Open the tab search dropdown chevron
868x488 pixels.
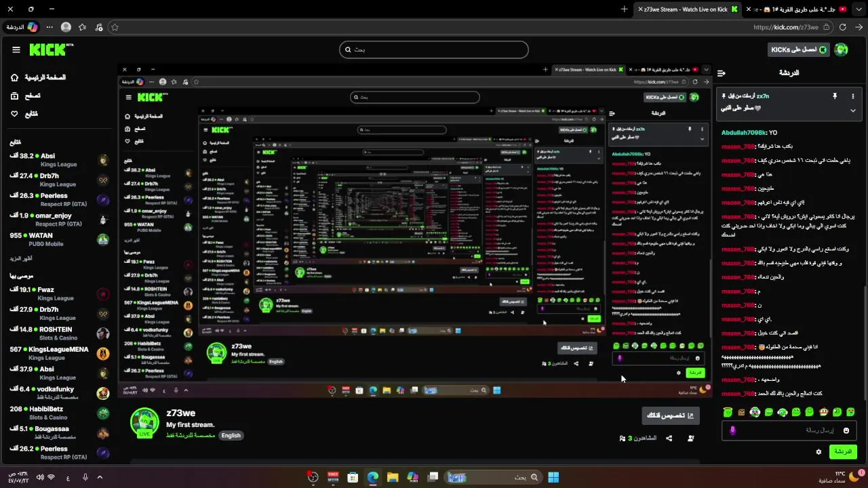pyautogui.click(x=859, y=9)
